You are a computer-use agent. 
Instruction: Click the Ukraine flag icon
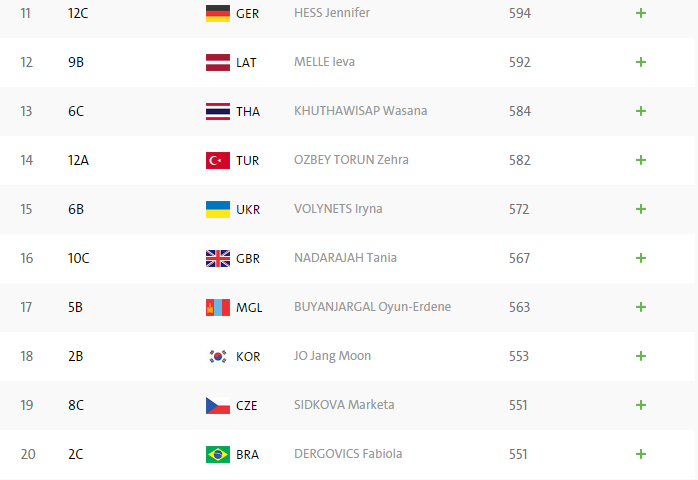218,209
